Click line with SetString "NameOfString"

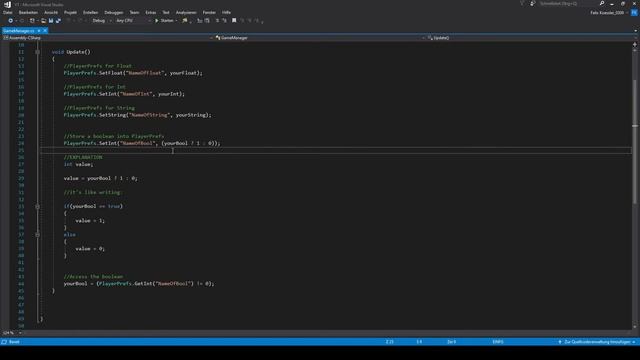point(138,115)
